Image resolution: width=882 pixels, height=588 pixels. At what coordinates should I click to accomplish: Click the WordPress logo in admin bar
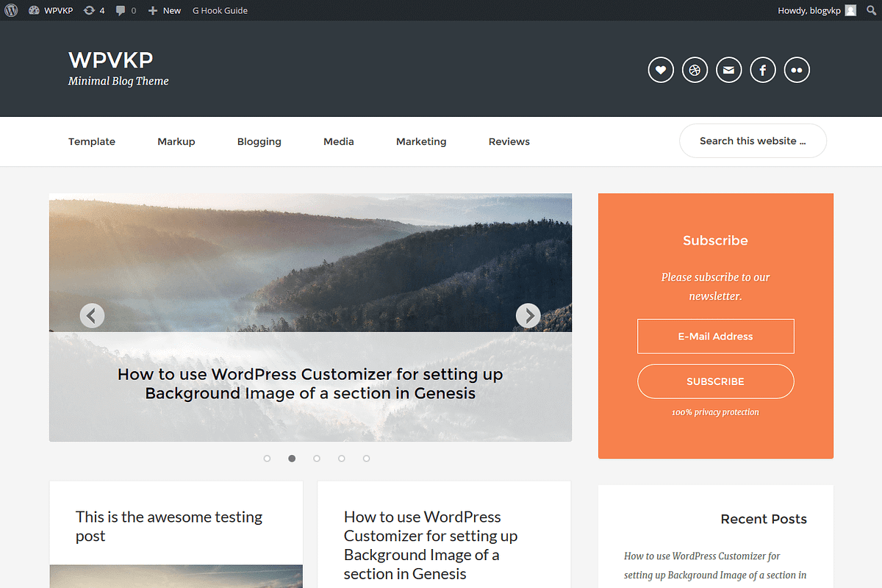click(11, 10)
